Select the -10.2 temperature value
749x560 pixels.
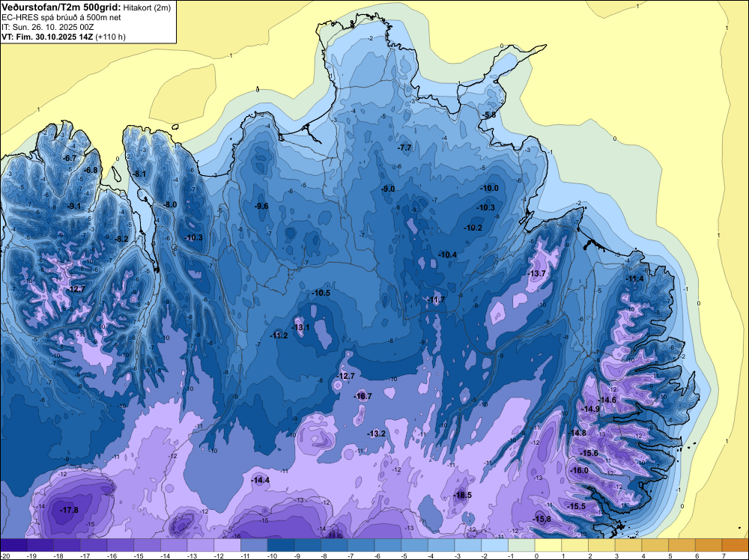pyautogui.click(x=473, y=228)
